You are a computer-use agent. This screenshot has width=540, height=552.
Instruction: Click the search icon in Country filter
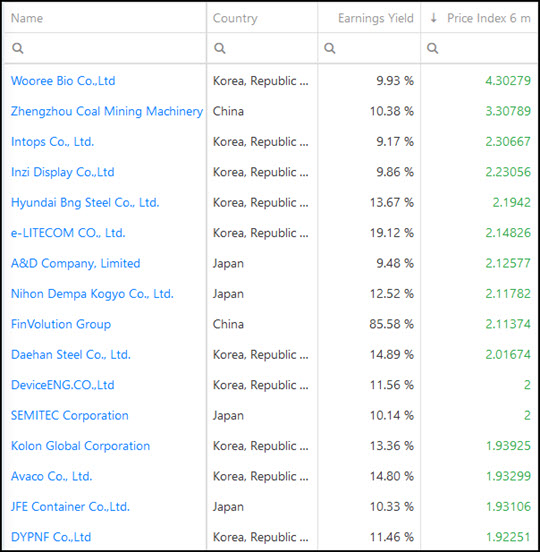pos(220,48)
